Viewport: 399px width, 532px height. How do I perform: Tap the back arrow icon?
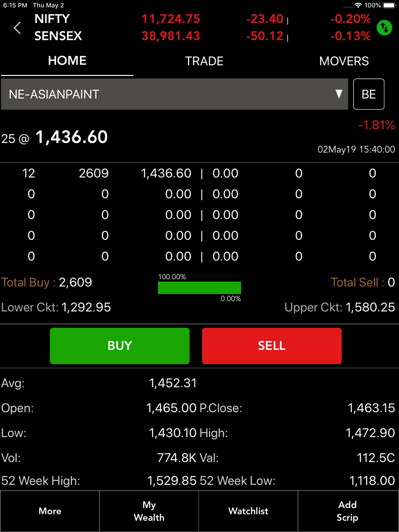pos(17,28)
